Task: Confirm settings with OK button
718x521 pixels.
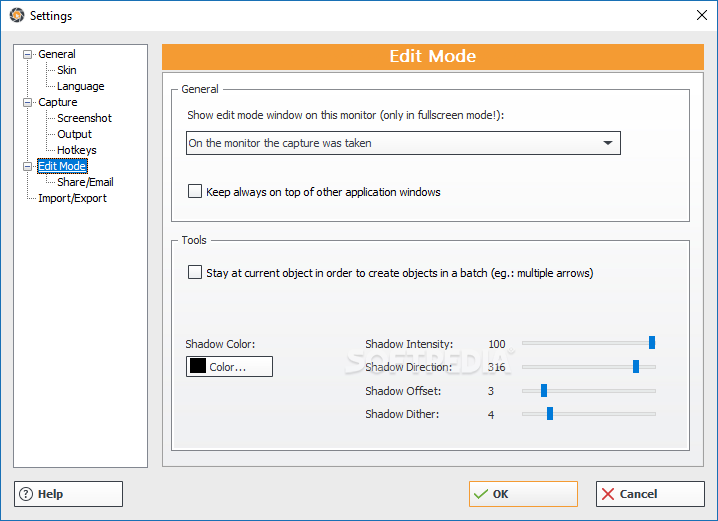Action: pos(523,494)
